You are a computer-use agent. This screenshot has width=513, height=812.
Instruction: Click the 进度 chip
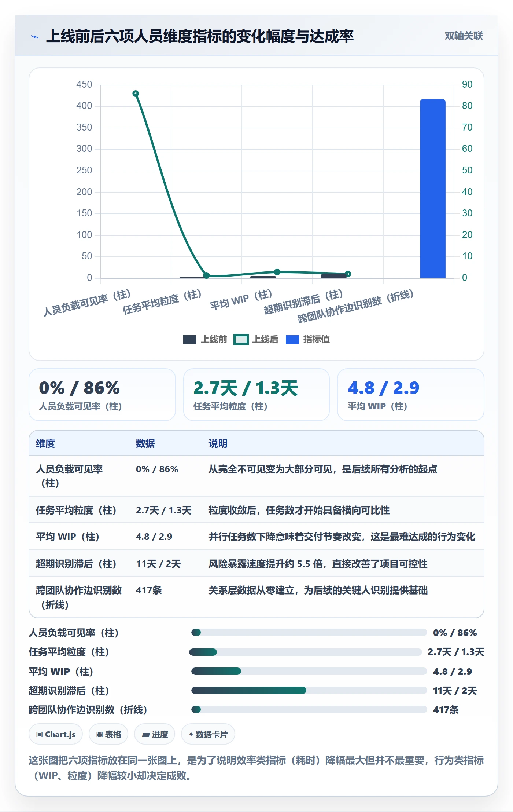[x=155, y=734]
